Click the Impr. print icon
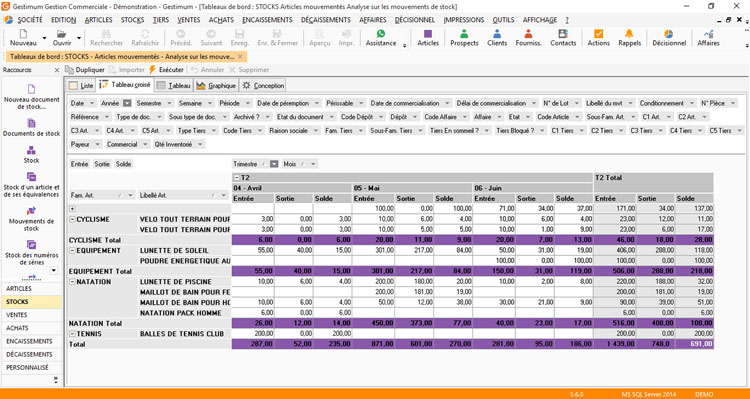This screenshot has width=750, height=399. pos(346,34)
